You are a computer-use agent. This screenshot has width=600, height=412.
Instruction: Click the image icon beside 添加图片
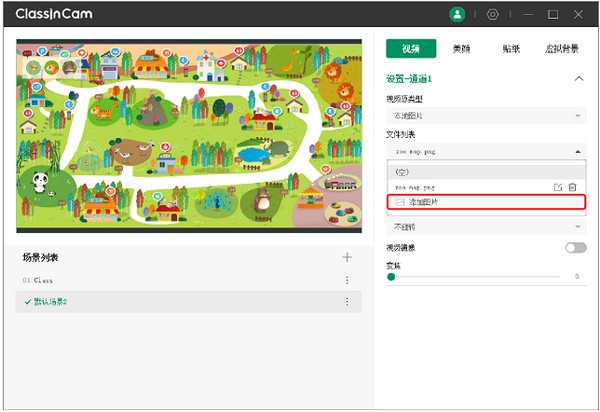point(399,202)
